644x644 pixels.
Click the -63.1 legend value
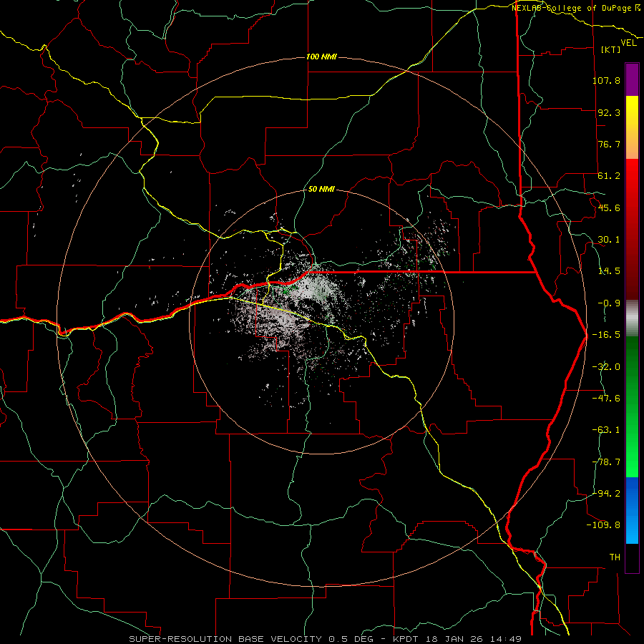[606, 430]
